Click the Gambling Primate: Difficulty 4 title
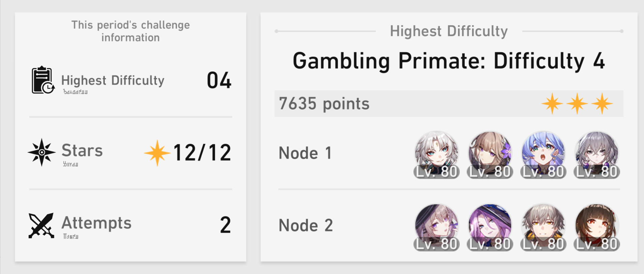The width and height of the screenshot is (644, 274). [449, 61]
